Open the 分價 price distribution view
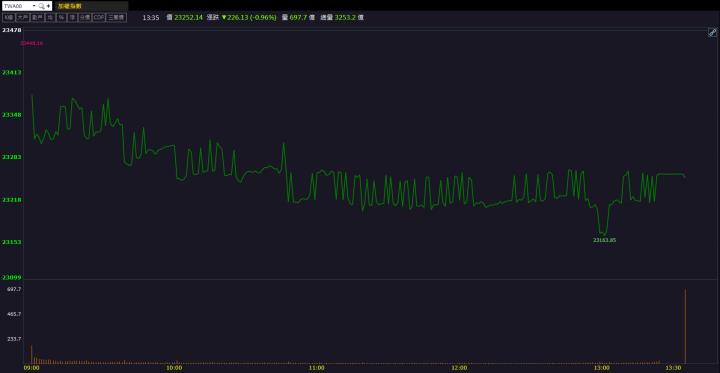Image resolution: width=720 pixels, height=373 pixels. pos(84,17)
